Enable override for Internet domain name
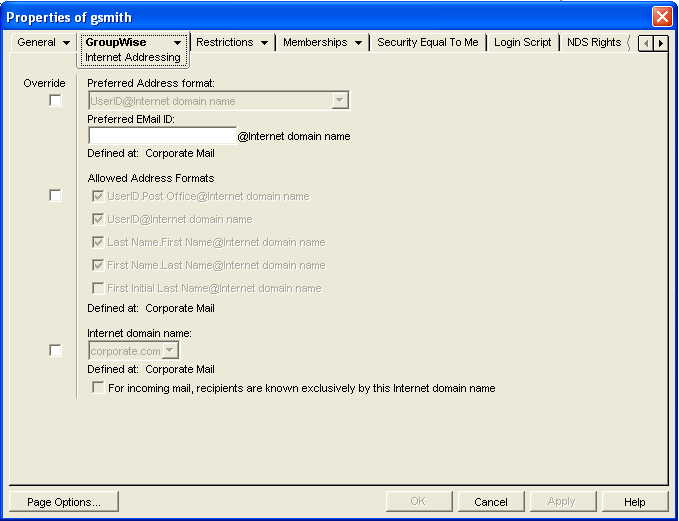 pos(55,350)
